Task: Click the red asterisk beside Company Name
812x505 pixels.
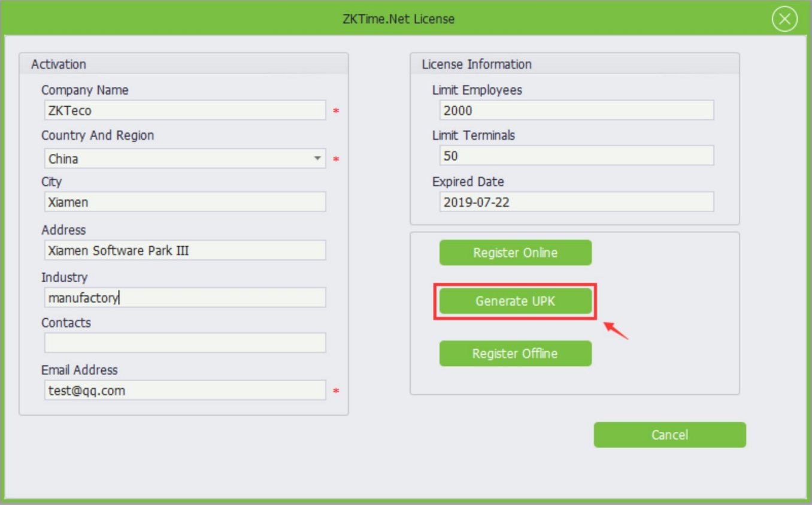Action: coord(336,111)
